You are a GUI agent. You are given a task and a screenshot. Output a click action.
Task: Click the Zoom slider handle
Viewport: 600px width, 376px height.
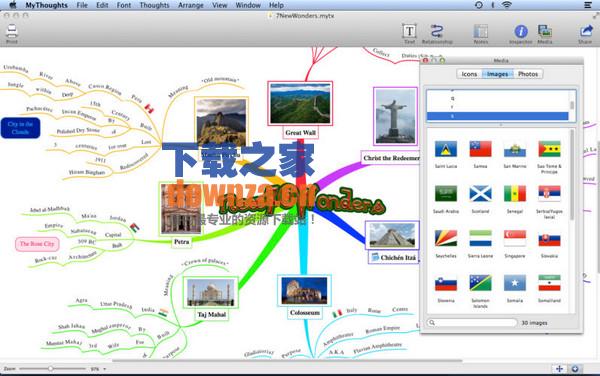tap(51, 369)
